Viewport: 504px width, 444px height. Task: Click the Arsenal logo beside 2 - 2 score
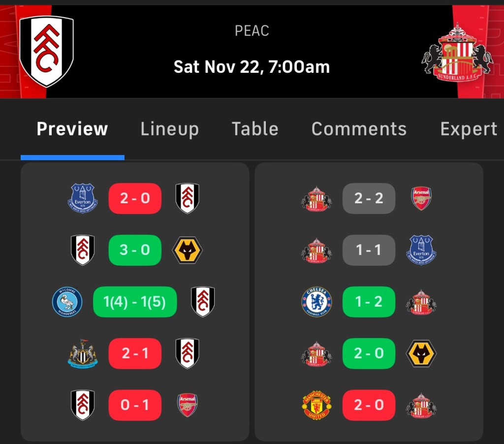(421, 198)
